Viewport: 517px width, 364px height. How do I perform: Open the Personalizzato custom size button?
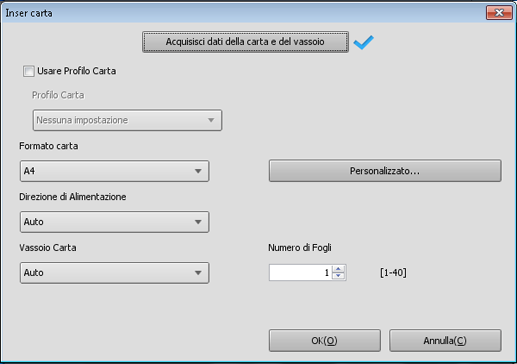coord(385,171)
